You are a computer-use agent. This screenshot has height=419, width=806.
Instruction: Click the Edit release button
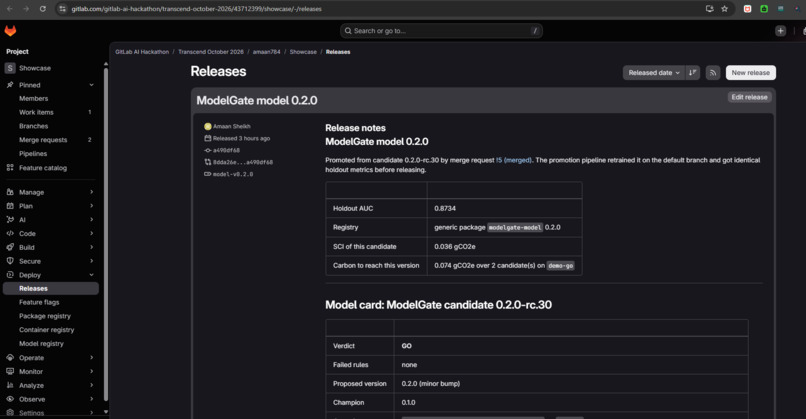pyautogui.click(x=749, y=97)
